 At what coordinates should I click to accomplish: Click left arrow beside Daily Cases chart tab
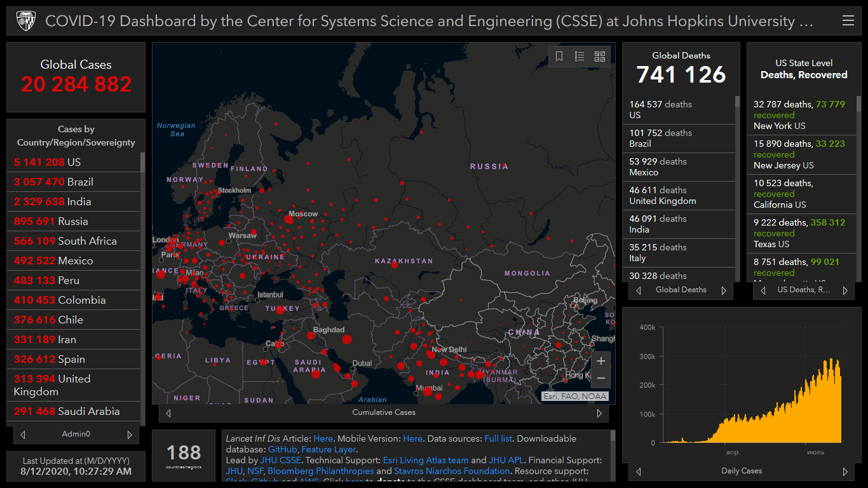pos(639,471)
